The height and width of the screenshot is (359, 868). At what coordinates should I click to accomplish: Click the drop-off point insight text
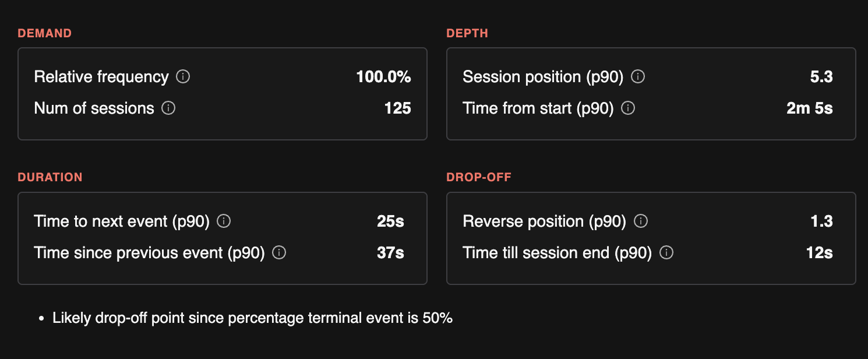coord(253,318)
